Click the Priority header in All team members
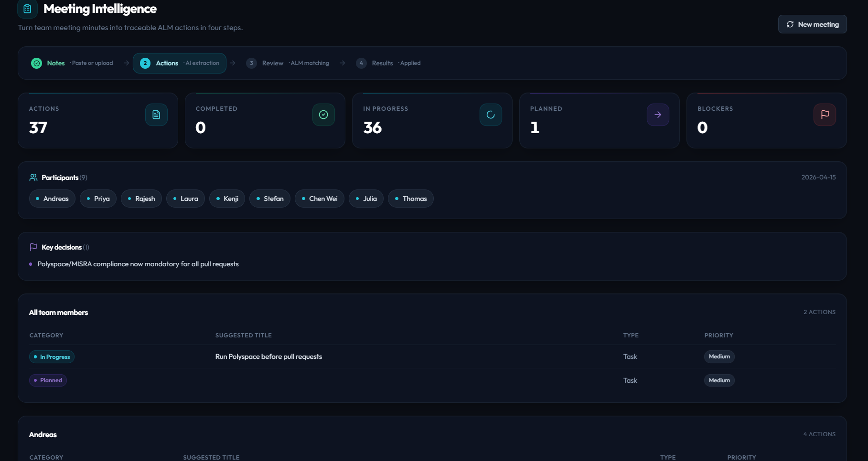Viewport: 868px width, 461px height. 718,335
